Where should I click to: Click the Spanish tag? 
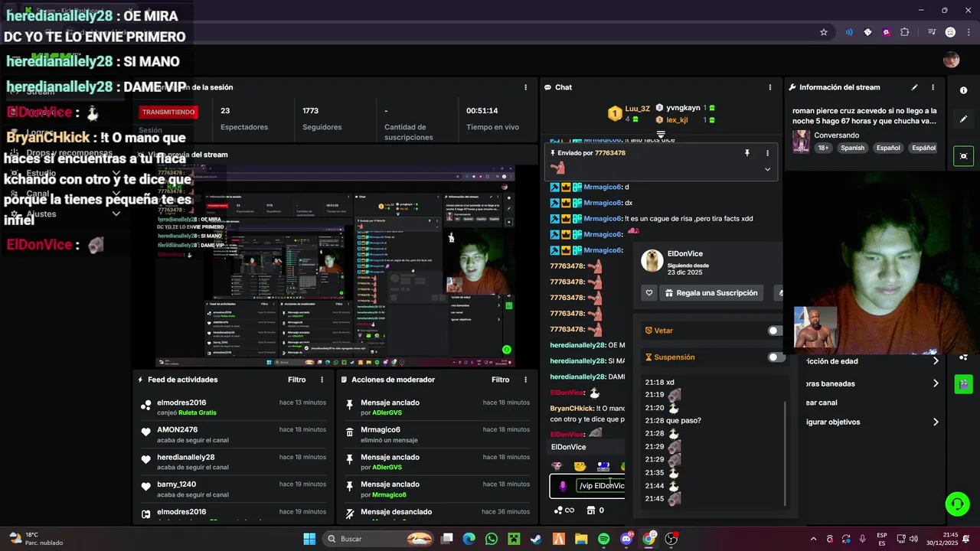point(852,148)
